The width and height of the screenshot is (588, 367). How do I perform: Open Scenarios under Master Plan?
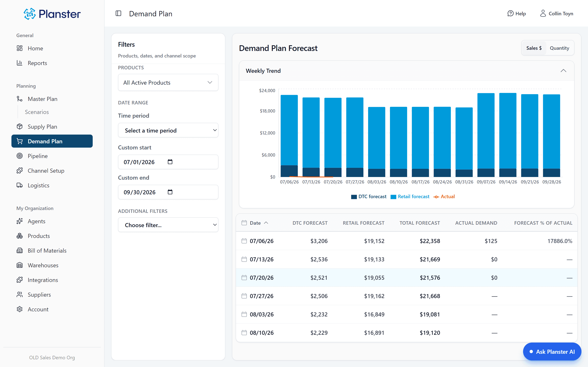pos(37,112)
